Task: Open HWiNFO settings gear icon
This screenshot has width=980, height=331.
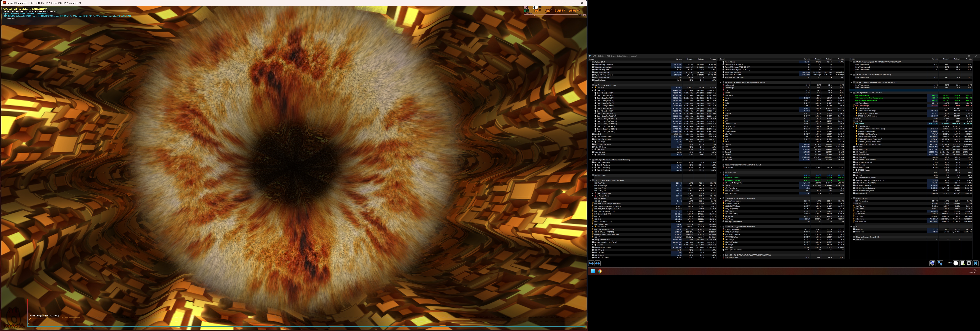Action: point(969,263)
